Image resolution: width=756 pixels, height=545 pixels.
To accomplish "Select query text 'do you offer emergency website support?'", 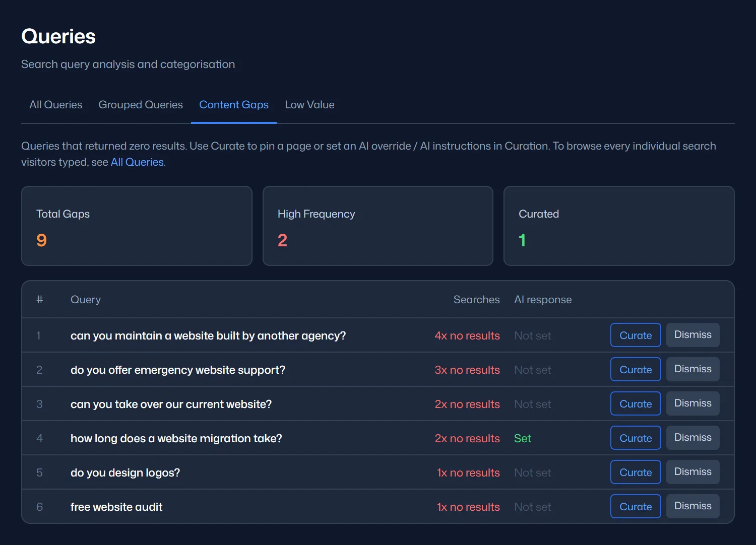I will pyautogui.click(x=178, y=370).
